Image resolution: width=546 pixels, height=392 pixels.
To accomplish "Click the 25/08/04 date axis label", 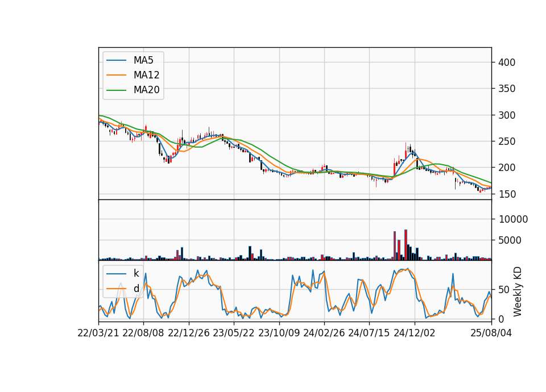I will (x=491, y=333).
